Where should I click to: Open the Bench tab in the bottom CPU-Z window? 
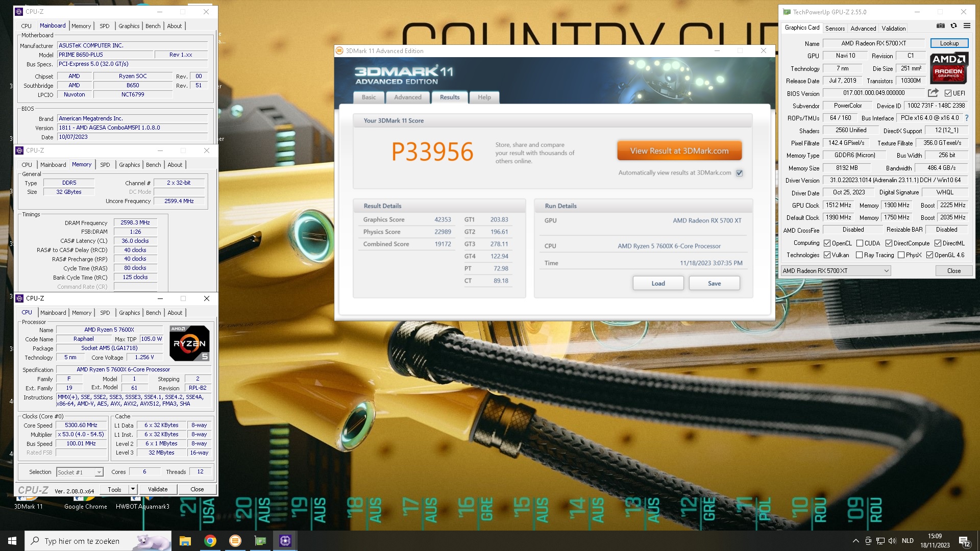pyautogui.click(x=154, y=313)
